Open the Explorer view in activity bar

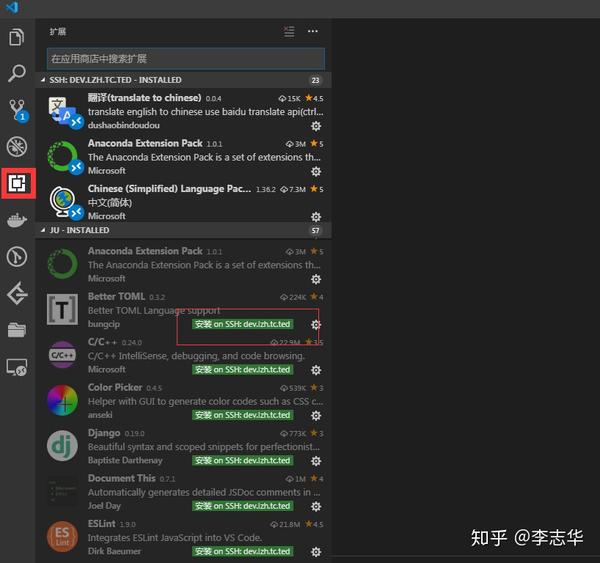click(17, 37)
